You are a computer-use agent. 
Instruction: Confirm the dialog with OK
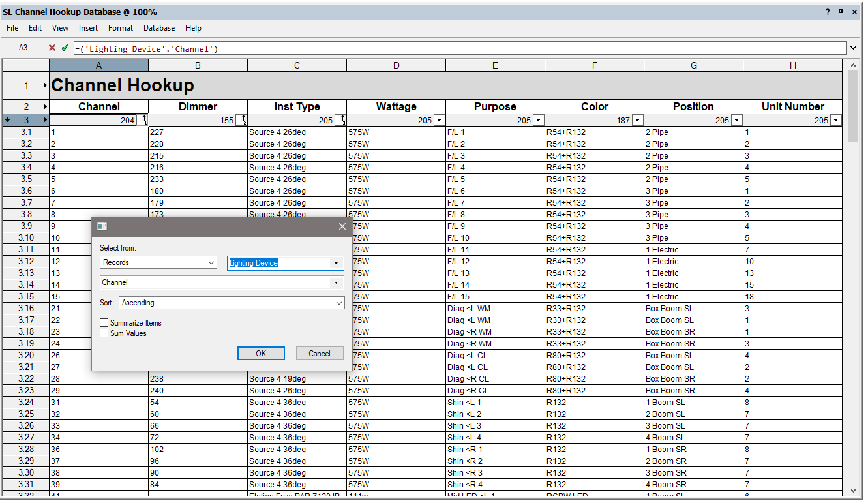[x=261, y=353]
